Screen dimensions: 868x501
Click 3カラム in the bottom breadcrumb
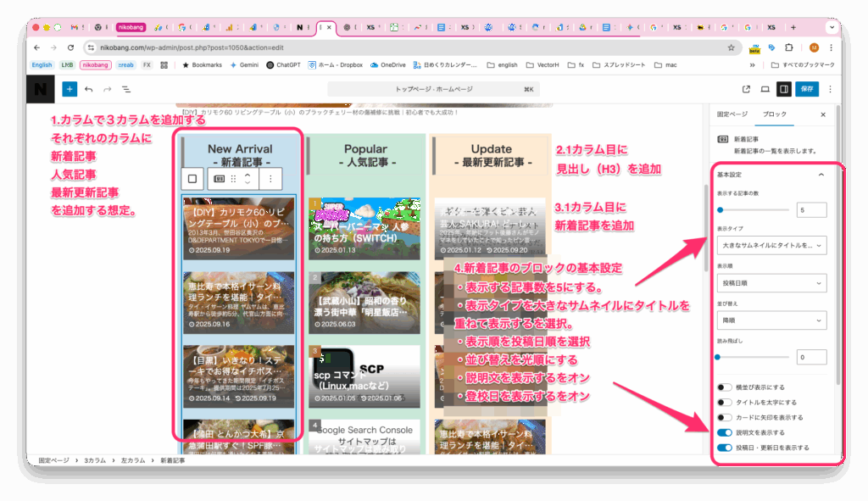93,459
